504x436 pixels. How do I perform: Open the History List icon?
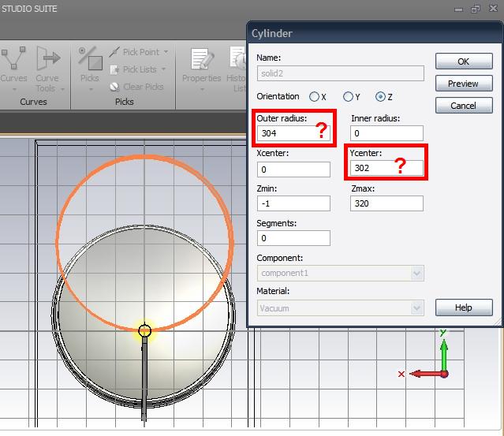(238, 61)
